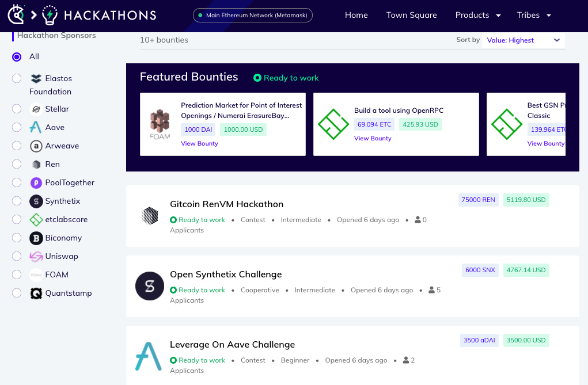588x385 pixels.
Task: Open the Sort by Value: Highest dropdown
Action: pyautogui.click(x=523, y=40)
